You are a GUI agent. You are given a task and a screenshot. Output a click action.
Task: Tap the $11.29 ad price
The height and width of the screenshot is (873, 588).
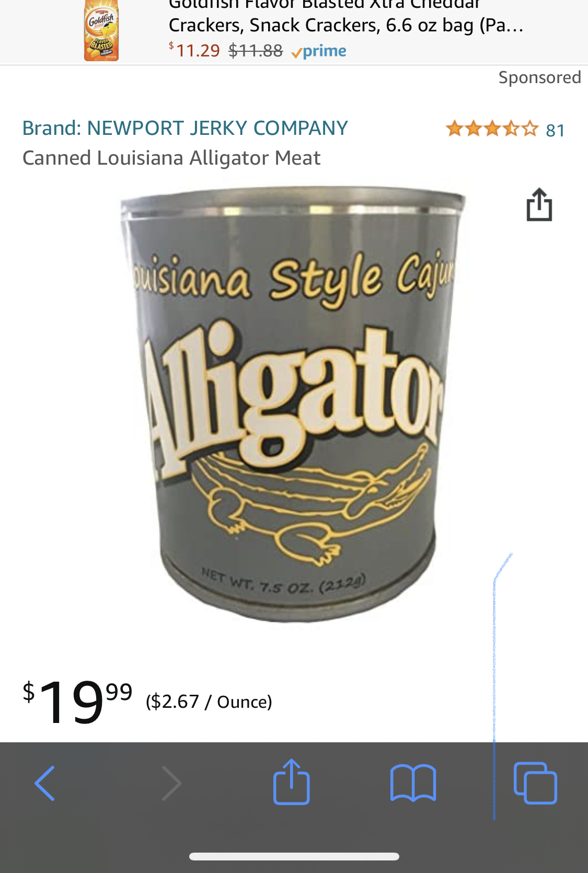[x=194, y=51]
